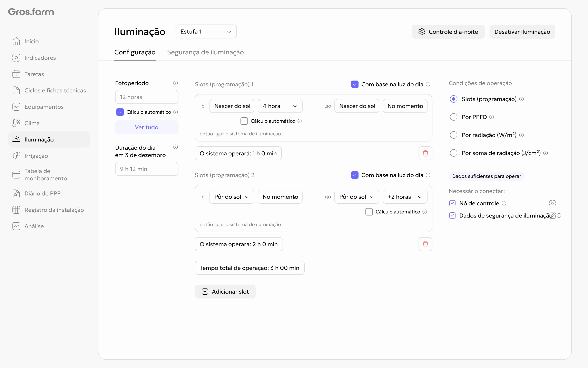
Task: Click Desativar iluminação button
Action: coord(522,32)
